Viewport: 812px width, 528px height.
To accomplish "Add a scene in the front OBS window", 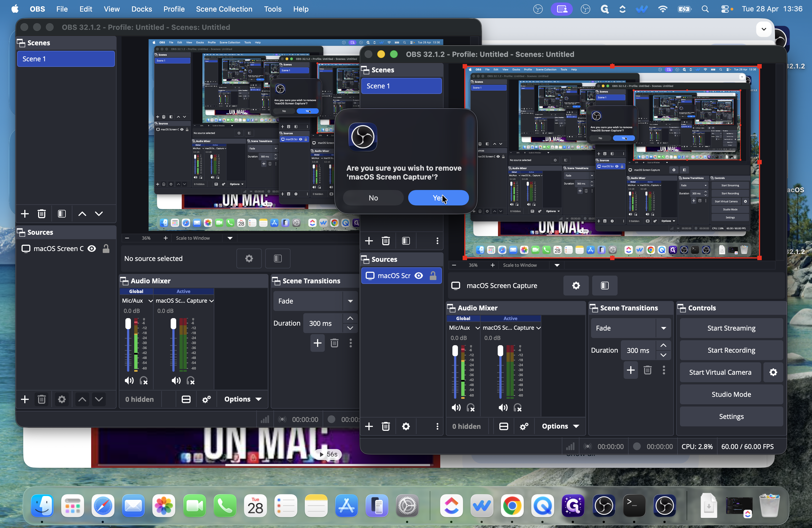I will click(x=369, y=241).
